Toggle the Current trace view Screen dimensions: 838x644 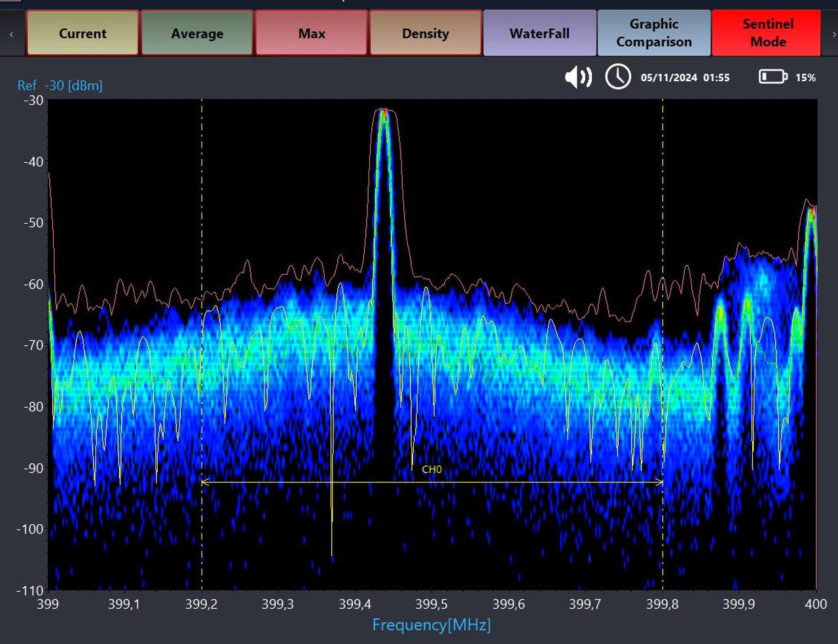82,33
